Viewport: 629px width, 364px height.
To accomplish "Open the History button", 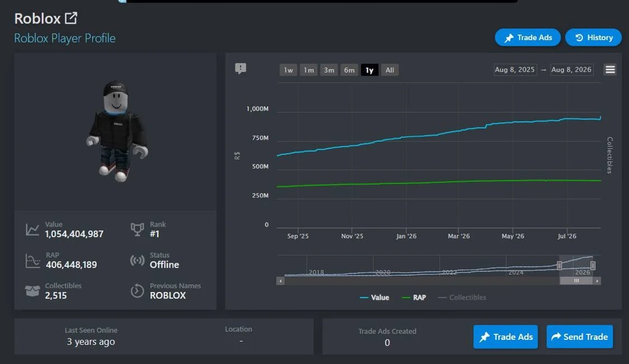I will (x=593, y=37).
